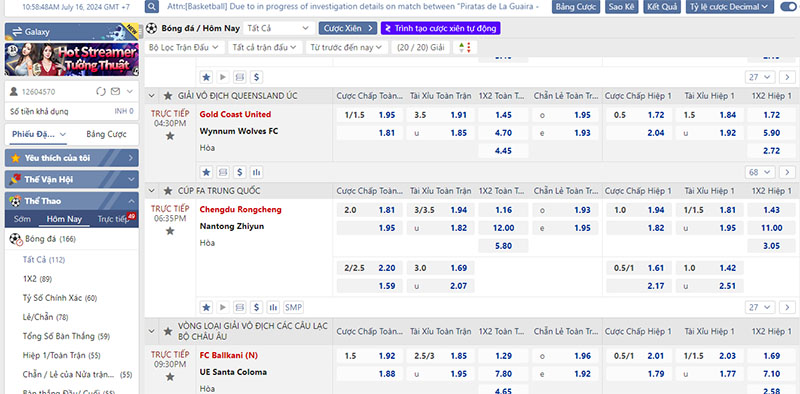Open the Tất cả trận đấu dropdown

[264, 47]
